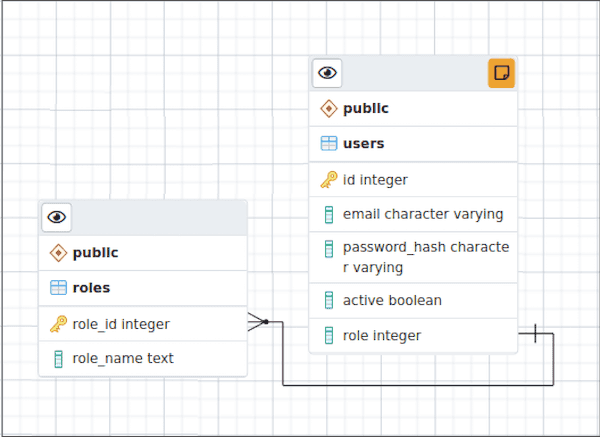The image size is (600, 437).
Task: Click the relationship link endpoint at role column
Action: 535,333
